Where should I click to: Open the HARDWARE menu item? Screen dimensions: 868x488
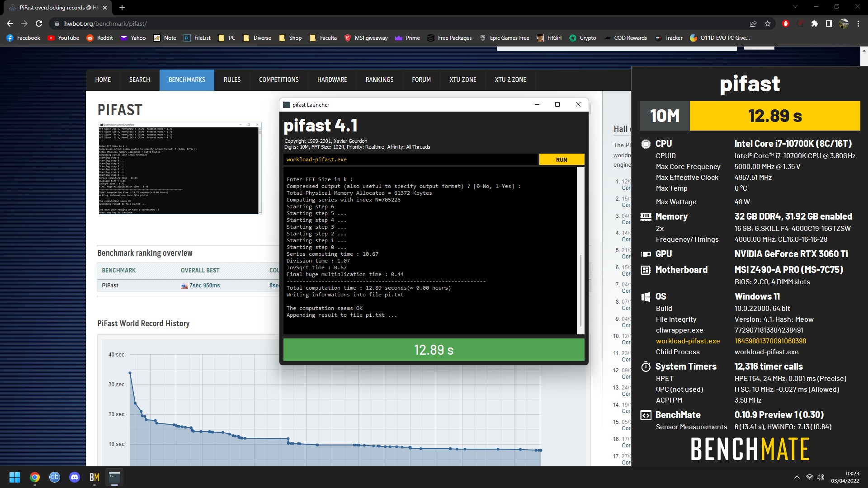pyautogui.click(x=332, y=80)
